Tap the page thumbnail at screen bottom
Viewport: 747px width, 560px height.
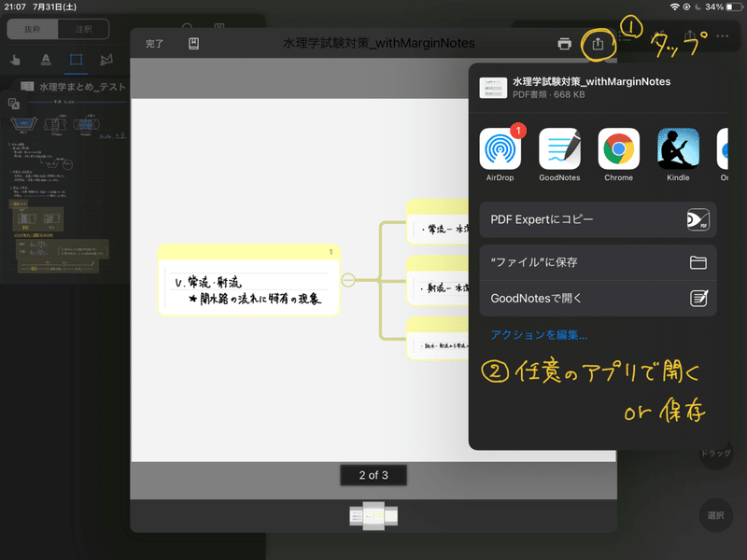click(x=373, y=514)
